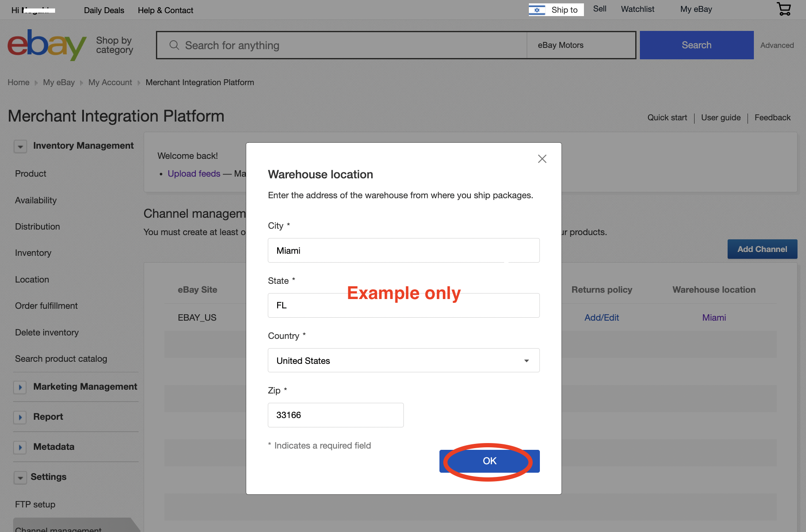
Task: Open the Availability menu item
Action: [36, 200]
